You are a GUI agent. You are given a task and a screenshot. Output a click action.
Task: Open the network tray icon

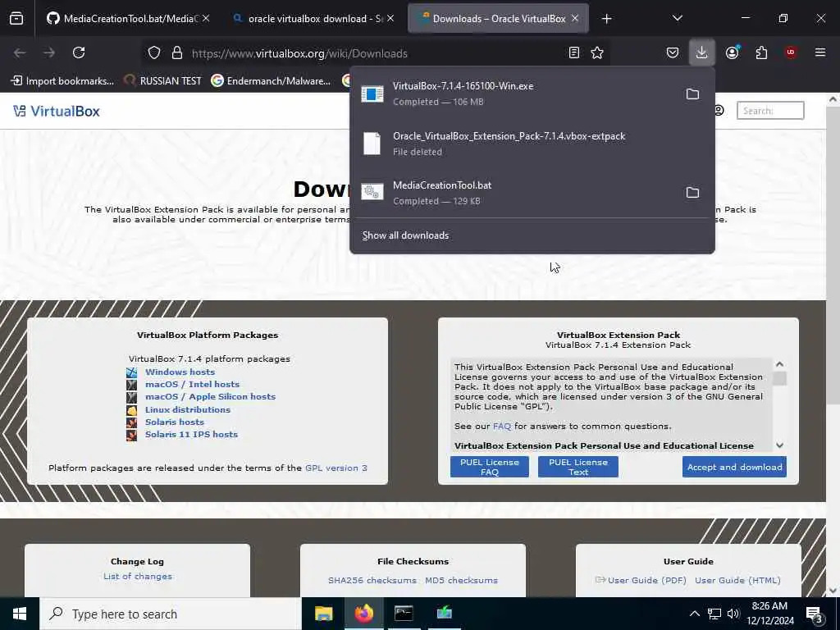tap(714, 614)
